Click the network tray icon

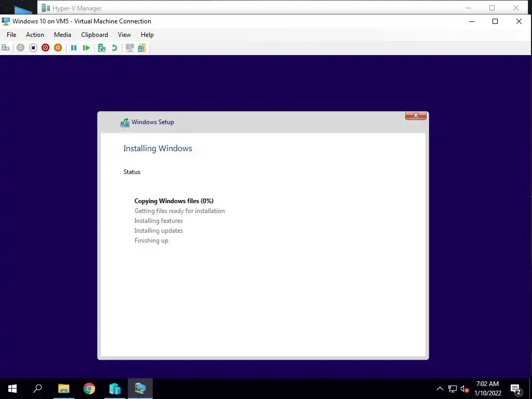(453, 389)
